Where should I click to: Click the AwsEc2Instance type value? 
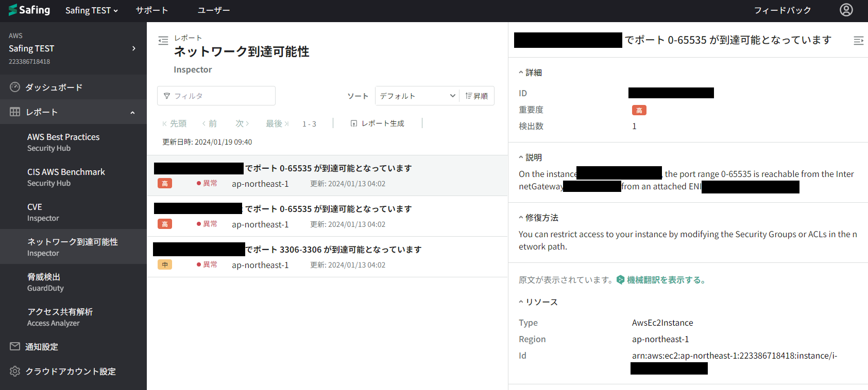[662, 323]
